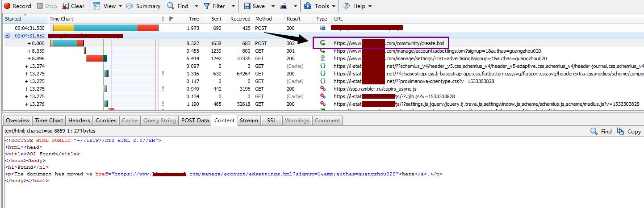The width and height of the screenshot is (644, 208).
Task: Switch to the POST Data tab
Action: tap(195, 121)
